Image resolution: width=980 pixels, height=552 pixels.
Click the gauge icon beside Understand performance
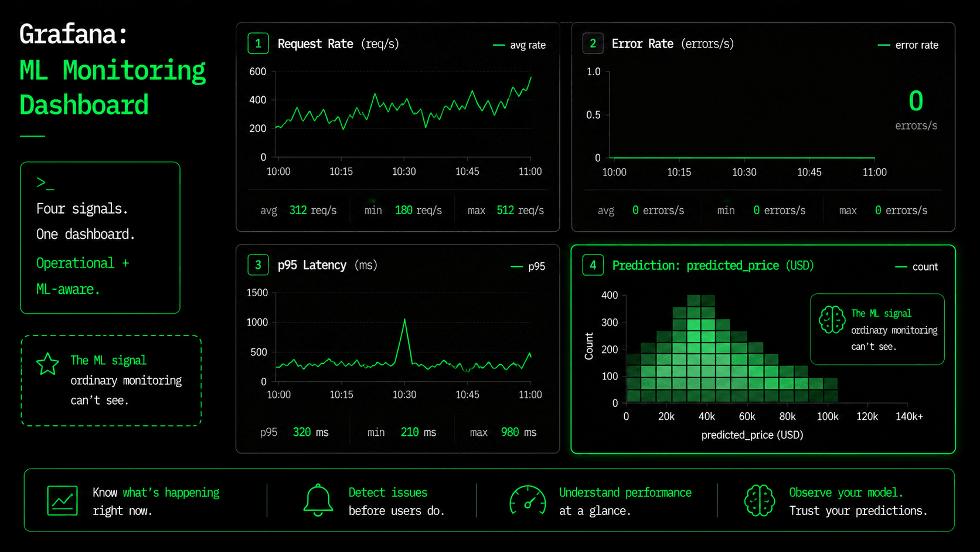pyautogui.click(x=528, y=500)
